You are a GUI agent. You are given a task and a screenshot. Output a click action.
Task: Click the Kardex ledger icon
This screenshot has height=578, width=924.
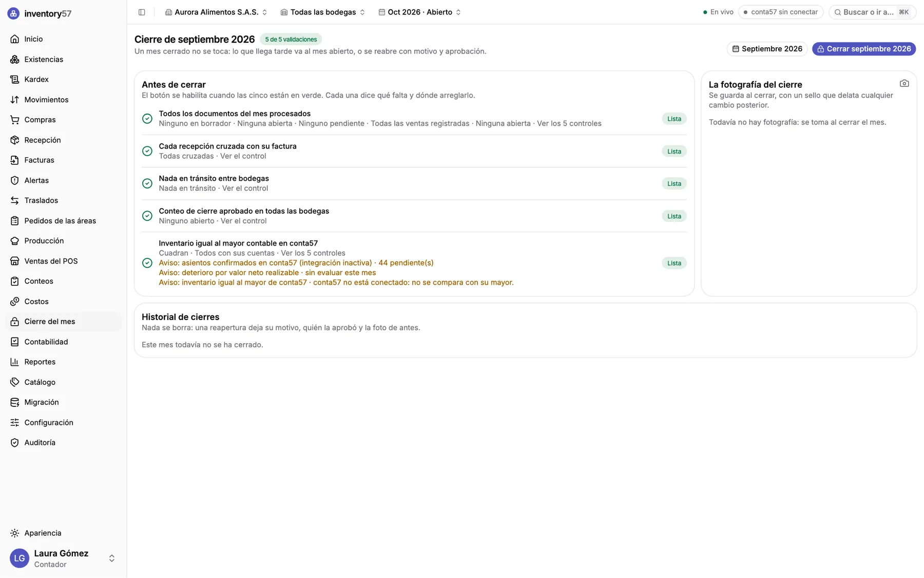click(15, 80)
